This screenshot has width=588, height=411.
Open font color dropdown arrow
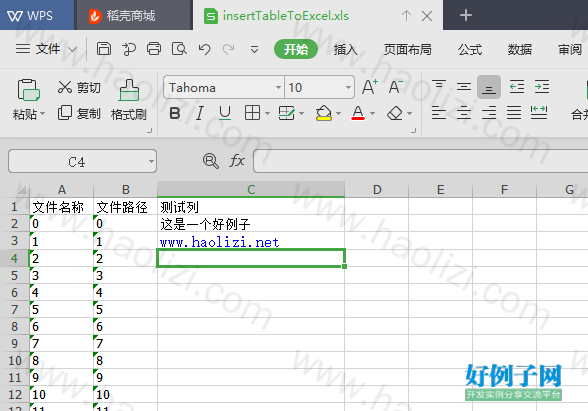click(372, 113)
